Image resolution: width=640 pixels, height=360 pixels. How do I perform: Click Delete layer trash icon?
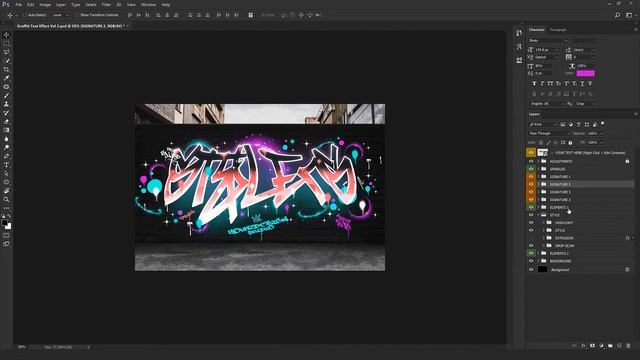[628, 346]
